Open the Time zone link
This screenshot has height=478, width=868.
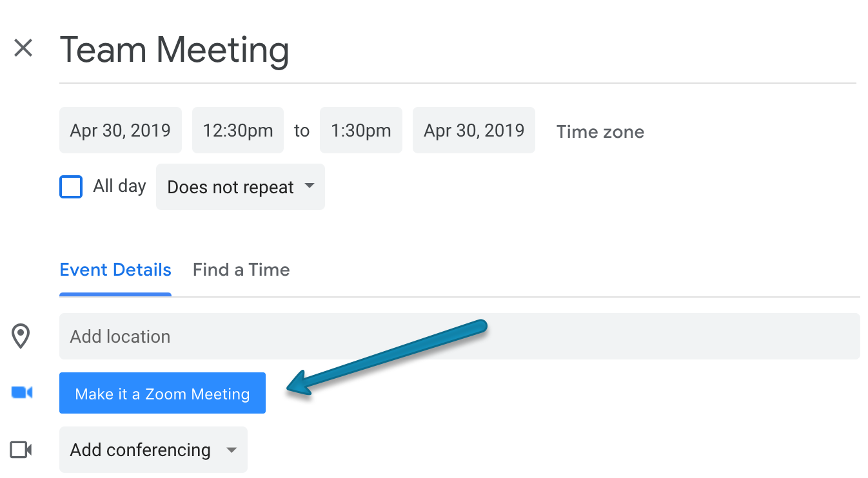pos(600,131)
